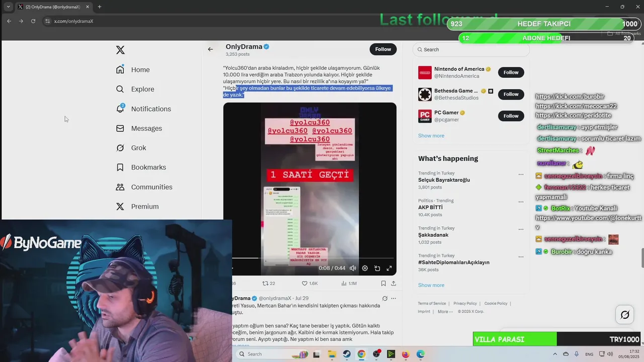Image resolution: width=644 pixels, height=362 pixels.
Task: Open Şakkadanak trend options menu
Action: (x=521, y=229)
